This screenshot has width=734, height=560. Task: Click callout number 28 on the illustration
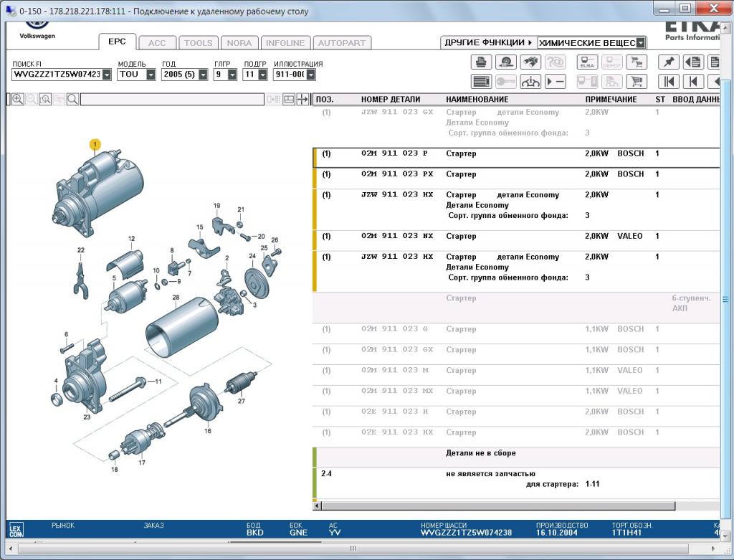pyautogui.click(x=176, y=298)
